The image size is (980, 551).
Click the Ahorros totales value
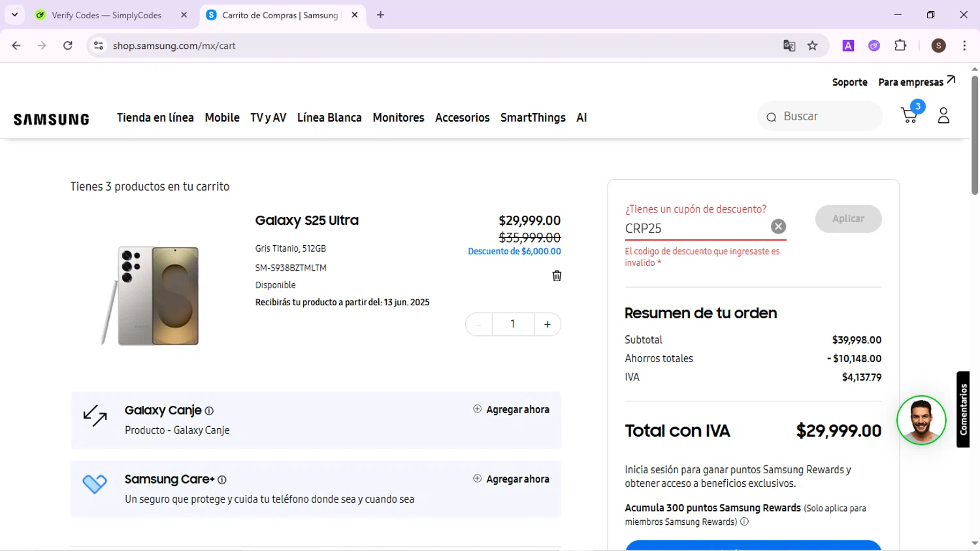[854, 358]
